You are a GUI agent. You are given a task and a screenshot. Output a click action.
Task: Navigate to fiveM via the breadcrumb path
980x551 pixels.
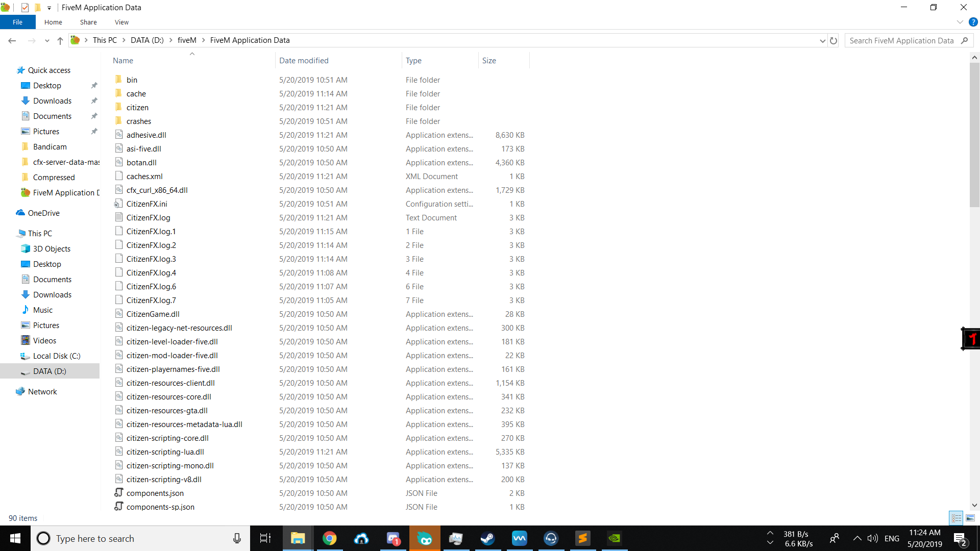pyautogui.click(x=187, y=40)
